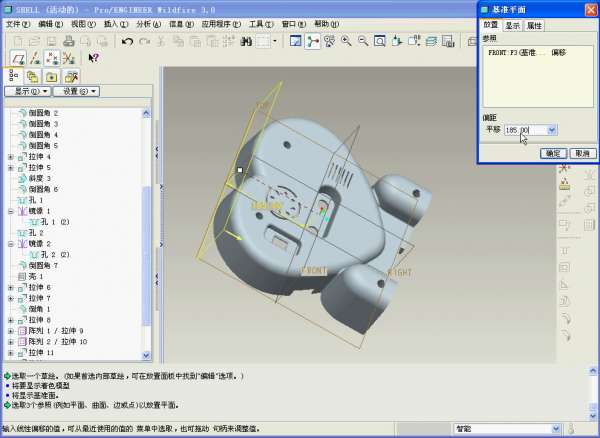Viewport: 600px width, 438px height.
Task: Click the binoculars Find icon
Action: pos(246,41)
